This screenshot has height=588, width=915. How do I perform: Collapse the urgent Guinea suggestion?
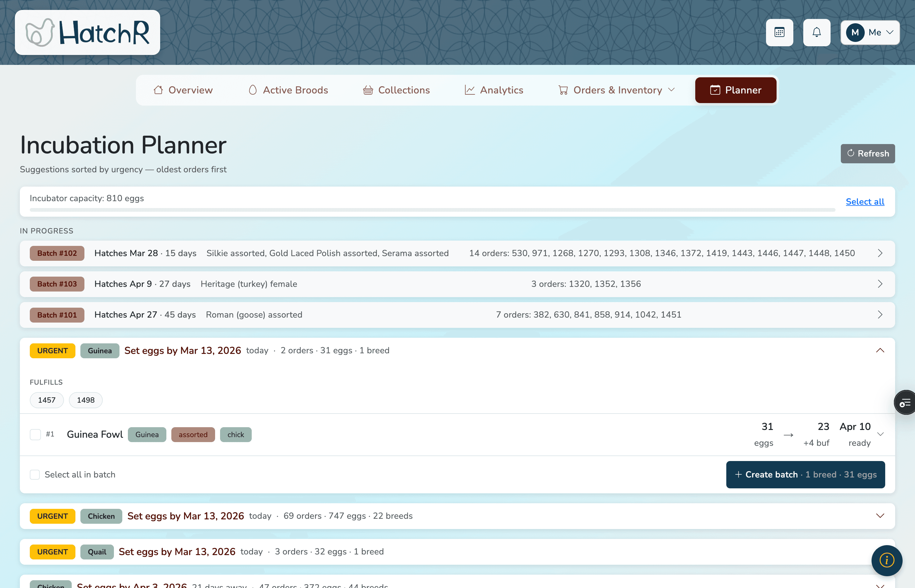point(880,350)
